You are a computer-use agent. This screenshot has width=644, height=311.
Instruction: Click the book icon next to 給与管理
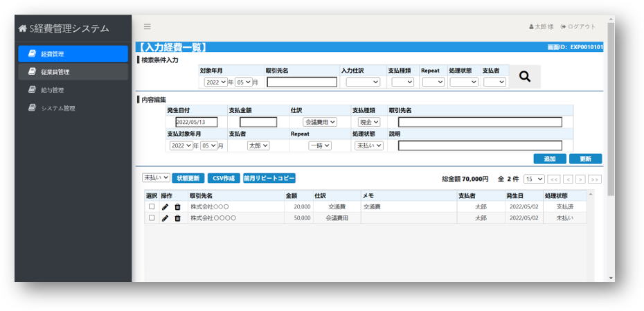(32, 89)
